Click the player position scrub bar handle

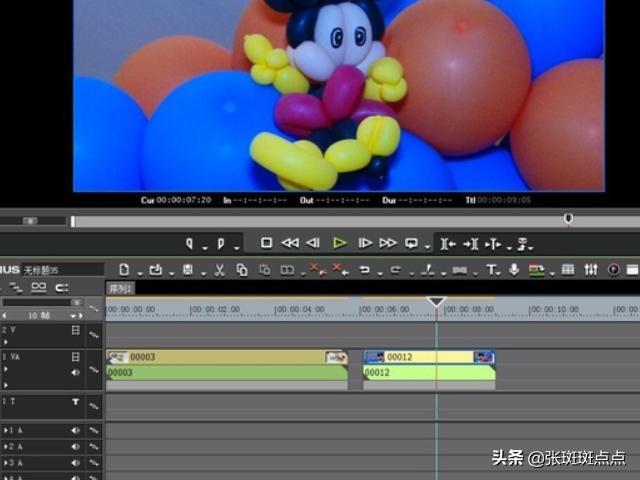[568, 219]
